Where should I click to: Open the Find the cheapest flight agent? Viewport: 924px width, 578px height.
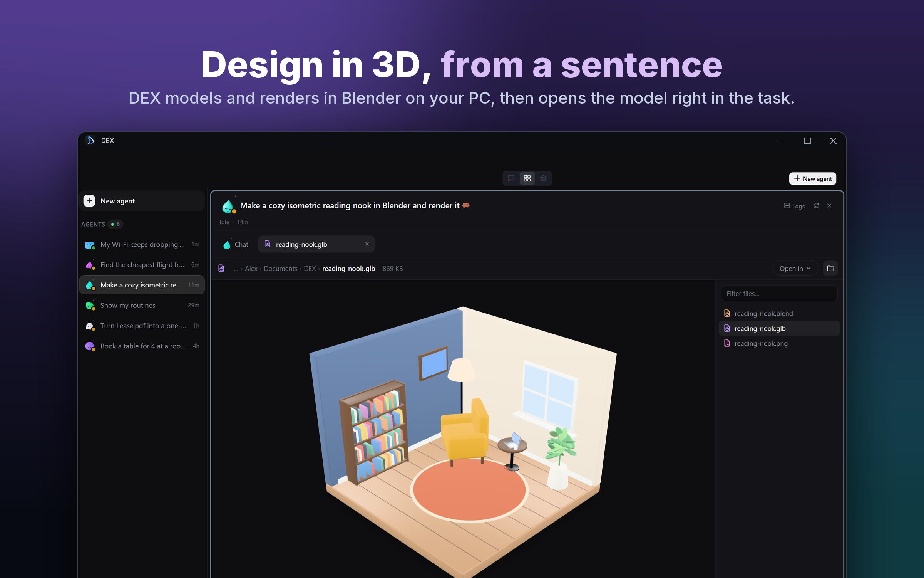142,265
